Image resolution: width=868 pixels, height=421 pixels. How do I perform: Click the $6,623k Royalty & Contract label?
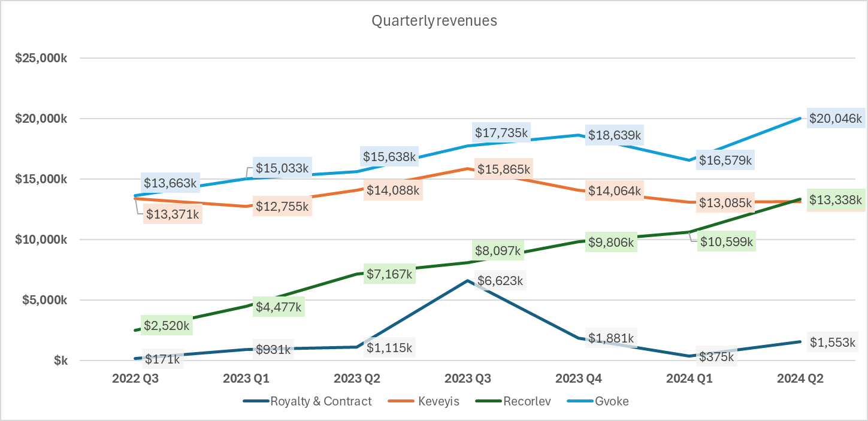click(x=501, y=280)
